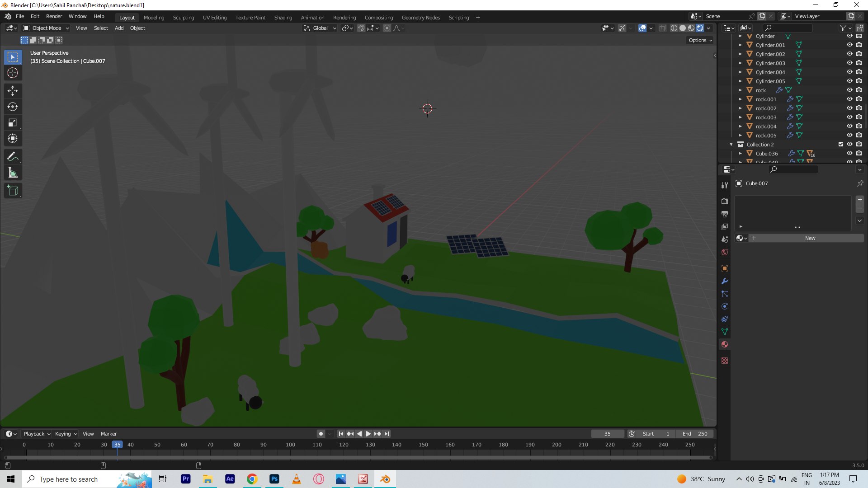
Task: Open the Playback dropdown in timeline
Action: (x=37, y=434)
